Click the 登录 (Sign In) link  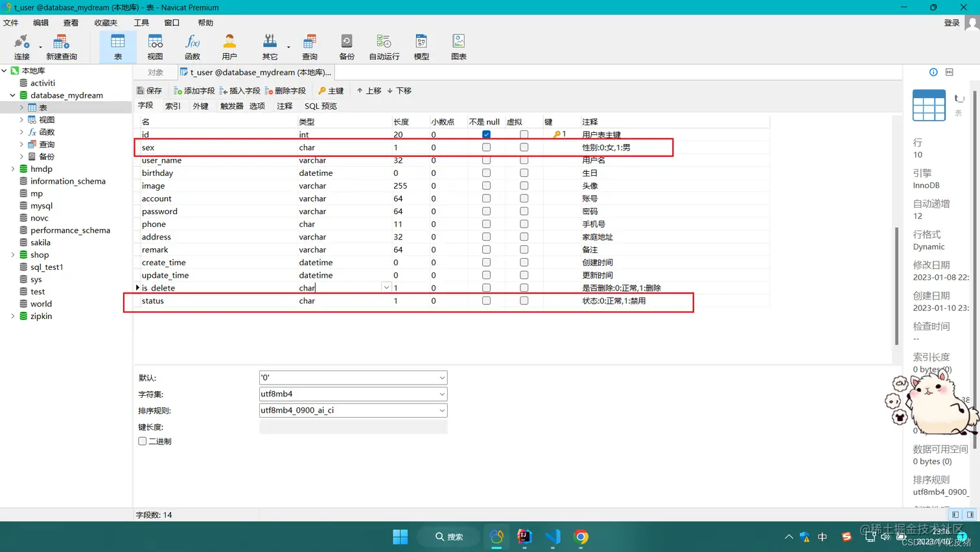[x=951, y=23]
